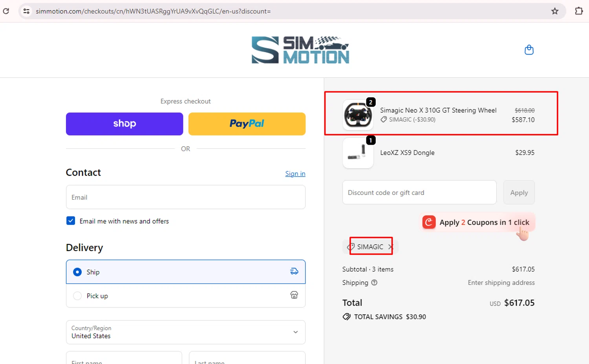Click the Enter shipping address text
This screenshot has height=364, width=589.
(x=501, y=282)
